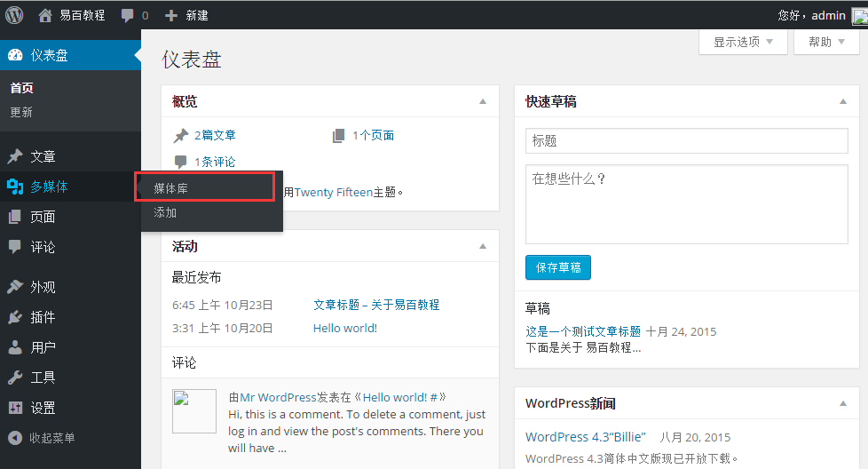Open the Hello world! # comment link
Viewport: 868px width, 469px height.
pyautogui.click(x=400, y=397)
